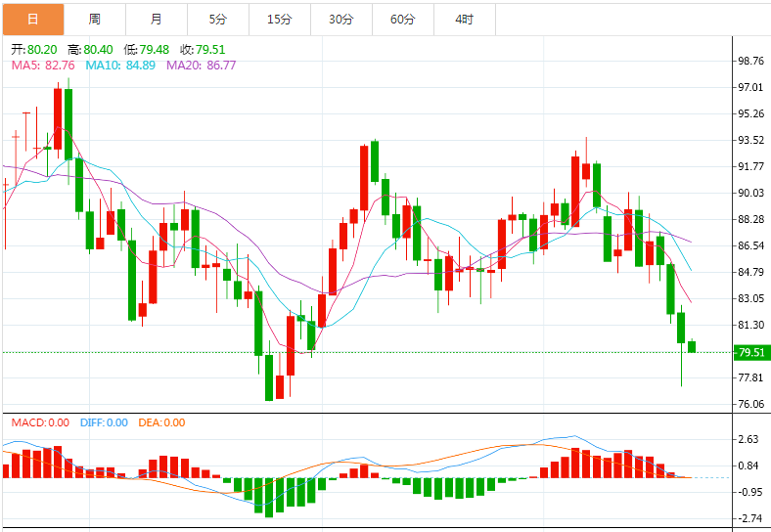Click the 开:80.20 open price
771x532 pixels.
pos(34,50)
